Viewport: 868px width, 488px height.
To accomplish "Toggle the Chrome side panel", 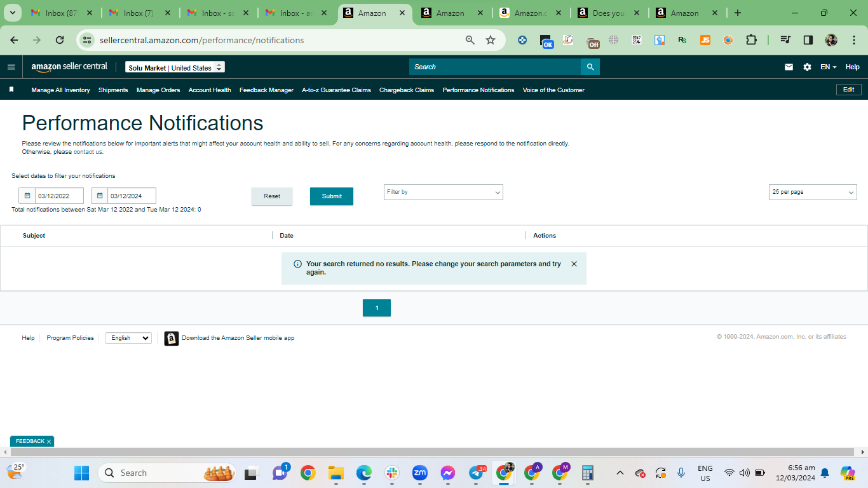I will pyautogui.click(x=808, y=40).
